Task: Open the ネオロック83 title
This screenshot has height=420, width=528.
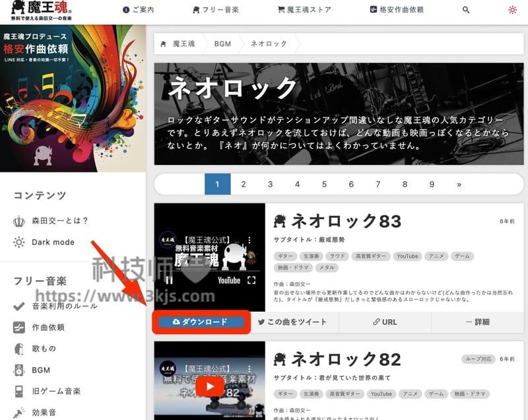Action: [346, 221]
